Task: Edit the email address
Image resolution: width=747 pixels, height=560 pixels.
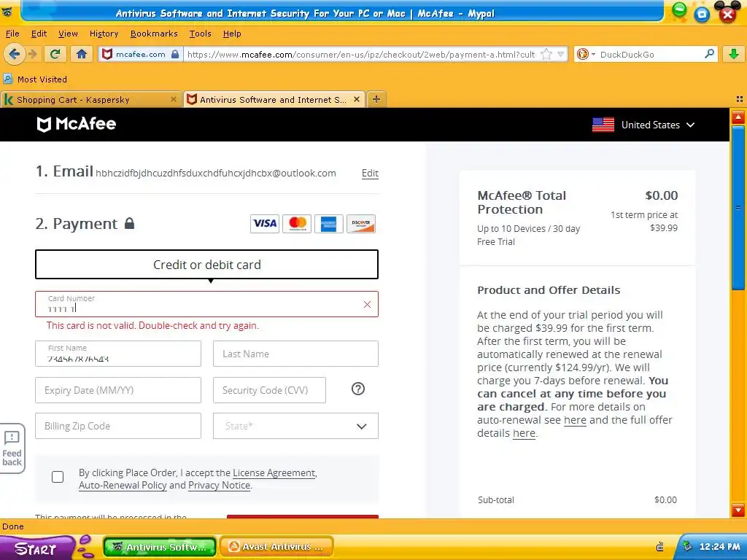Action: 370,174
